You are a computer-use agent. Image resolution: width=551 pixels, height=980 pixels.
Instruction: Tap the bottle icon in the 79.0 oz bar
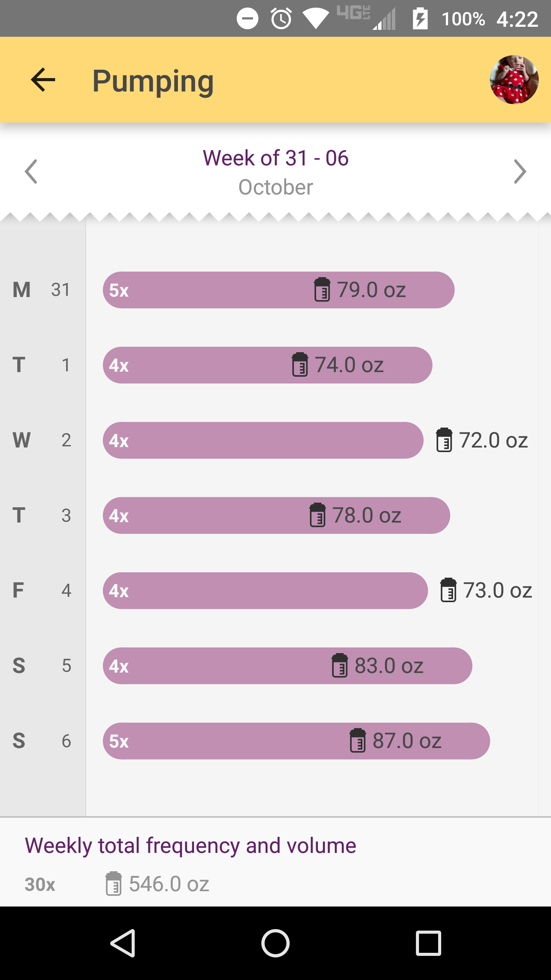[322, 290]
